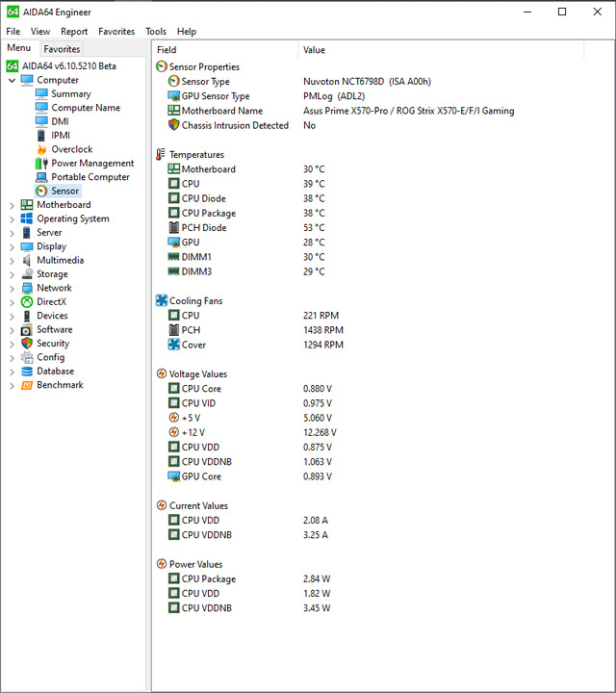Click the Multimedia speaker icon

click(27, 260)
